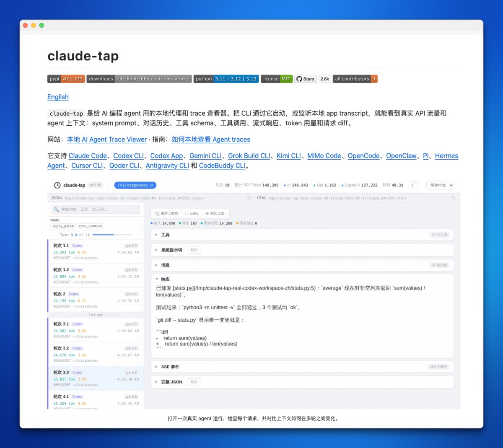This screenshot has height=448, width=503.
Task: Click the 累计 API Token 148,205 stat
Action: [x=257, y=185]
